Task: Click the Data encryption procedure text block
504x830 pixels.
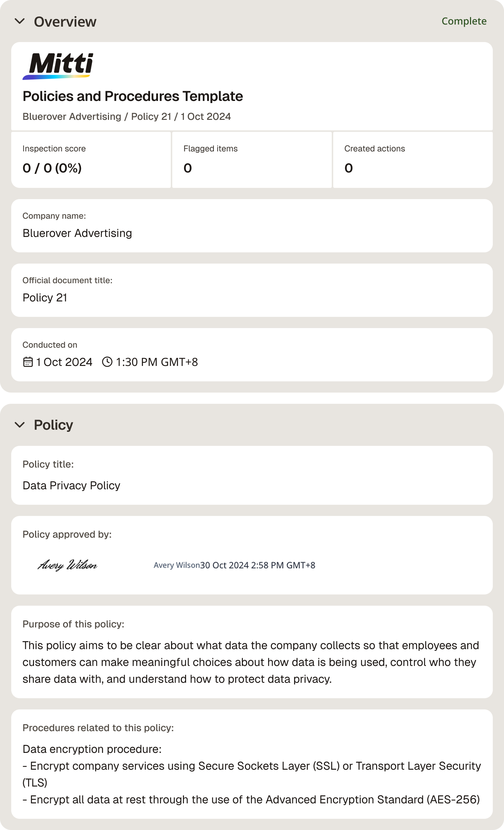Action: coord(252,774)
